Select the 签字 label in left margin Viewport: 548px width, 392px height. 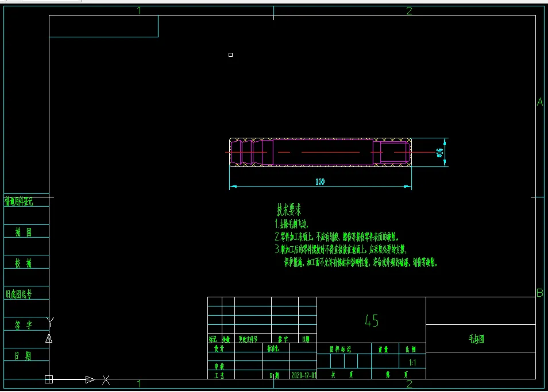tap(24, 325)
